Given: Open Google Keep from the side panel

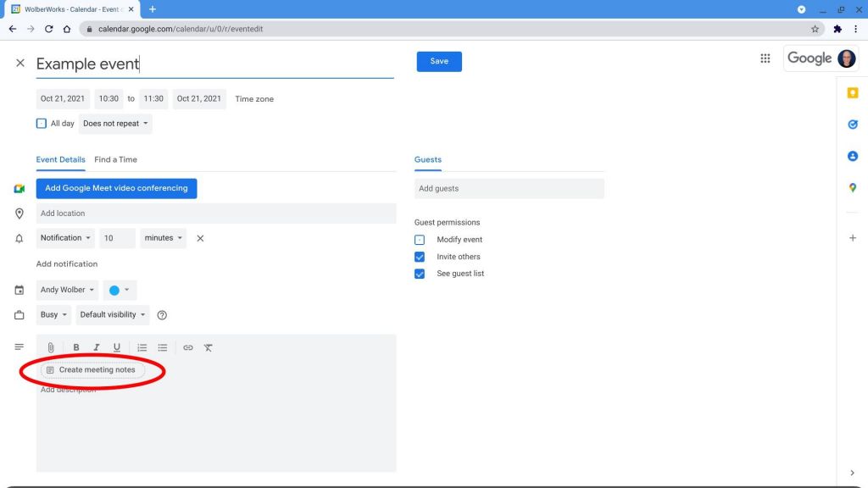Looking at the screenshot, I should (x=853, y=92).
